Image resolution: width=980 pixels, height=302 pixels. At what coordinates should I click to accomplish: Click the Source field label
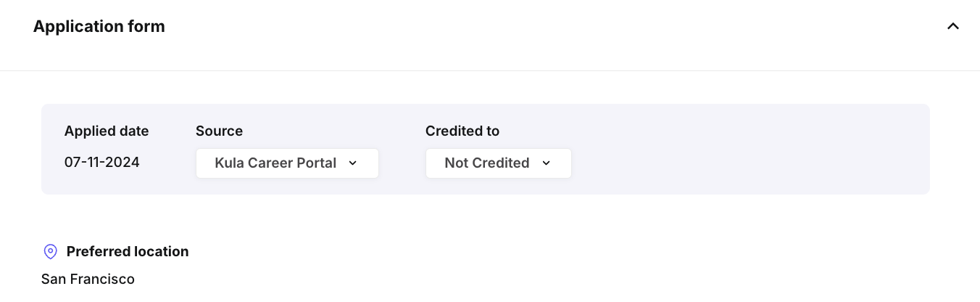coord(219,131)
